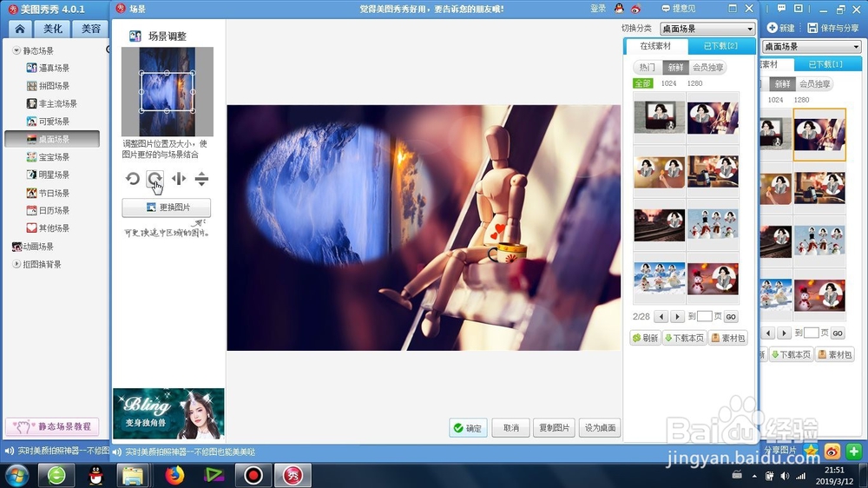
Task: Select 桌面场景 in sidebar
Action: 52,139
